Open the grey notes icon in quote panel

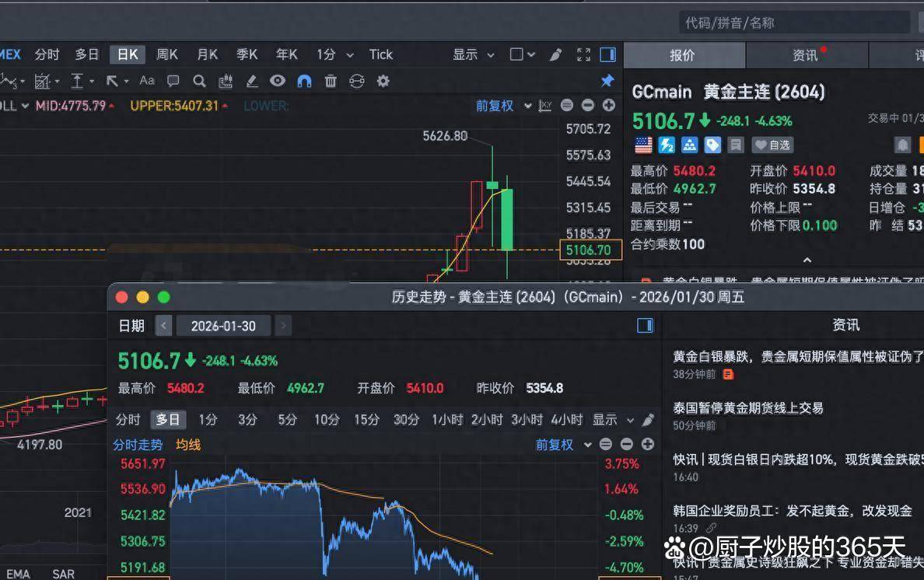pos(736,145)
